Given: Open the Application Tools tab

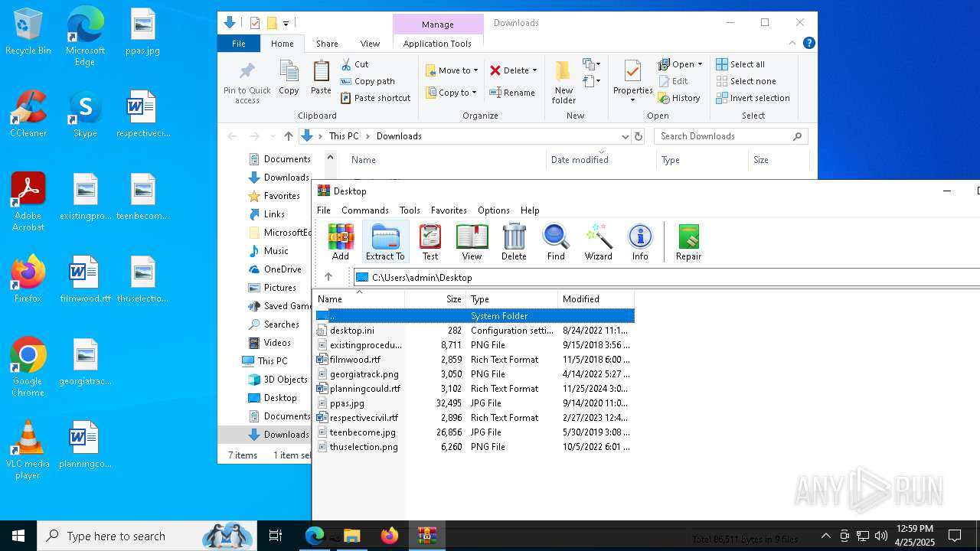Looking at the screenshot, I should coord(437,44).
